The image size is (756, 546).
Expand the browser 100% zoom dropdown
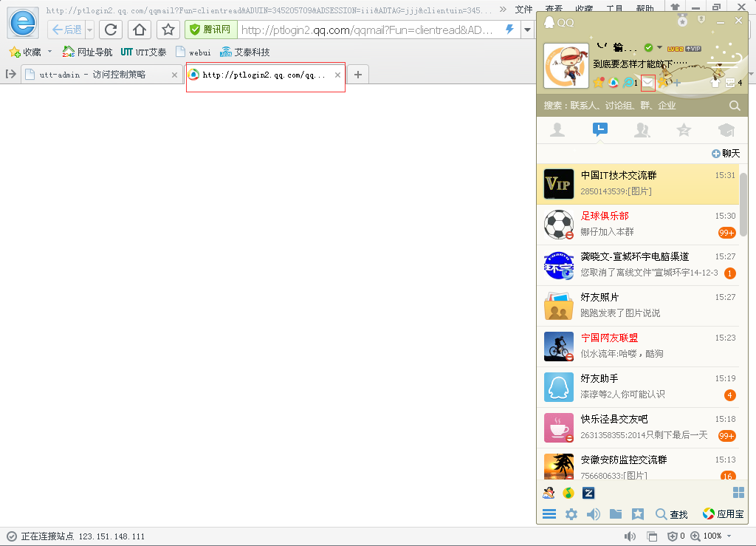tap(729, 536)
